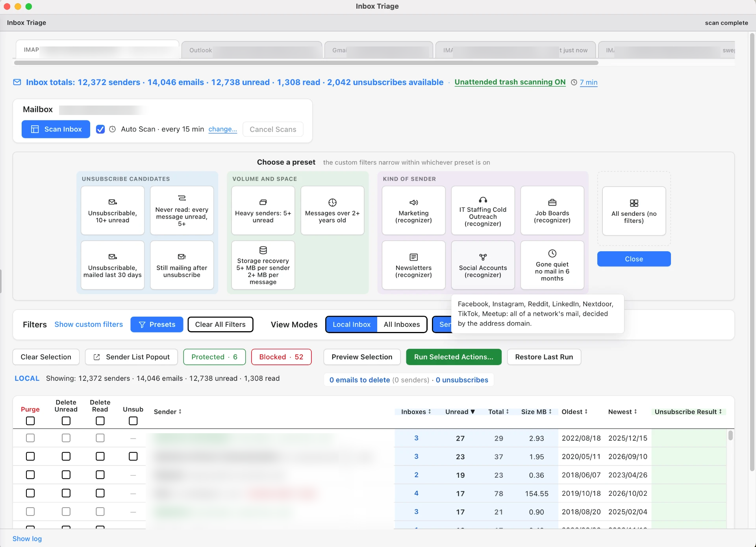756x547 pixels.
Task: Click the envelope icon beside Inbox totals
Action: pos(17,82)
